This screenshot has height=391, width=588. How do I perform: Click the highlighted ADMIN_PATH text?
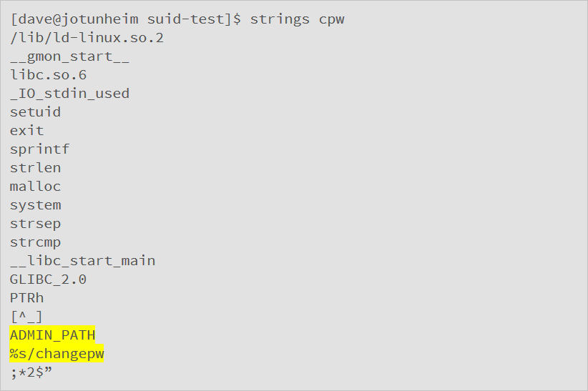pyautogui.click(x=52, y=335)
